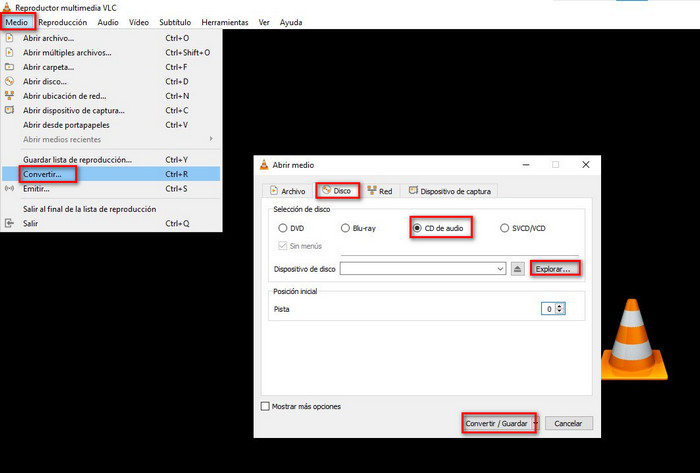Viewport: 700px width, 473px height.
Task: Click the Abrir disco disc icon
Action: tap(9, 81)
